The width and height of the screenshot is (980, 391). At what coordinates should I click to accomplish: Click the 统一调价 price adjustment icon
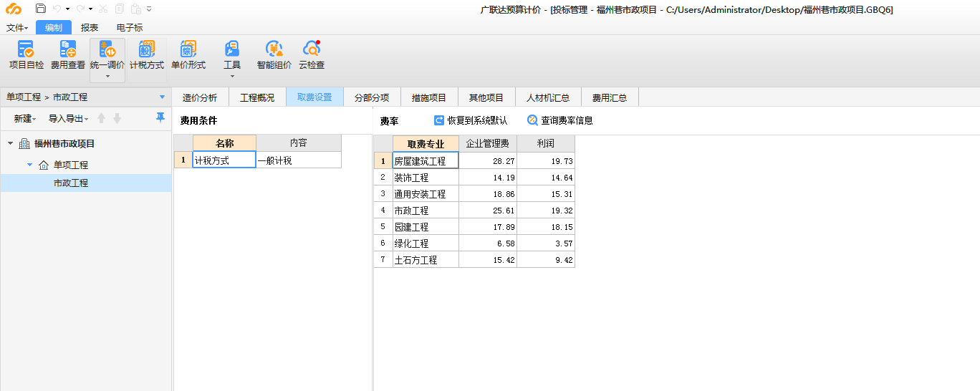pyautogui.click(x=107, y=49)
